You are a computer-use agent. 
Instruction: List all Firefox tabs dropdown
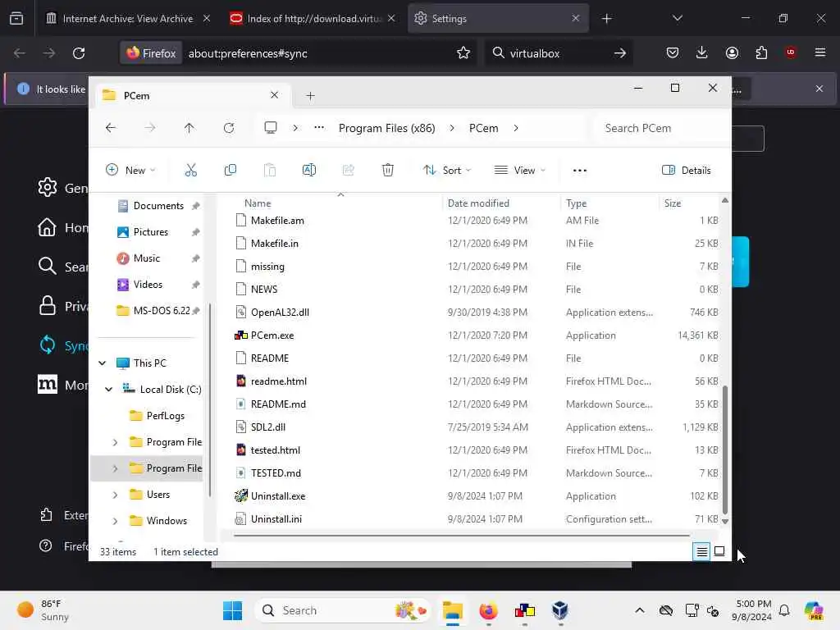(x=677, y=18)
